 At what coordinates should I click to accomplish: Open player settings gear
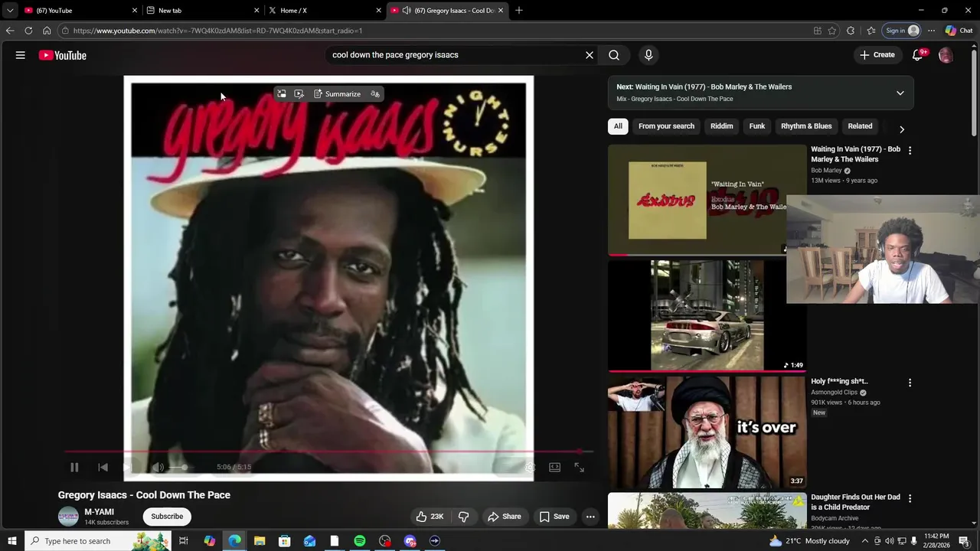click(x=530, y=467)
